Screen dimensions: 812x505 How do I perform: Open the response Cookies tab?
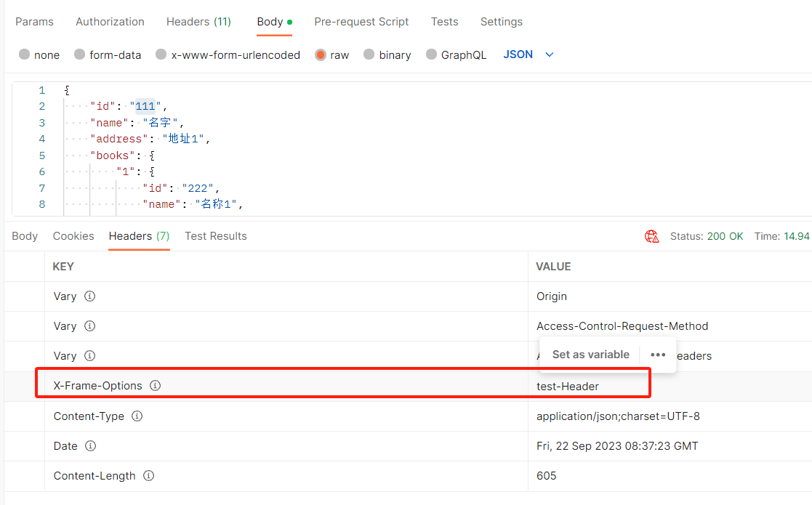pyautogui.click(x=73, y=236)
